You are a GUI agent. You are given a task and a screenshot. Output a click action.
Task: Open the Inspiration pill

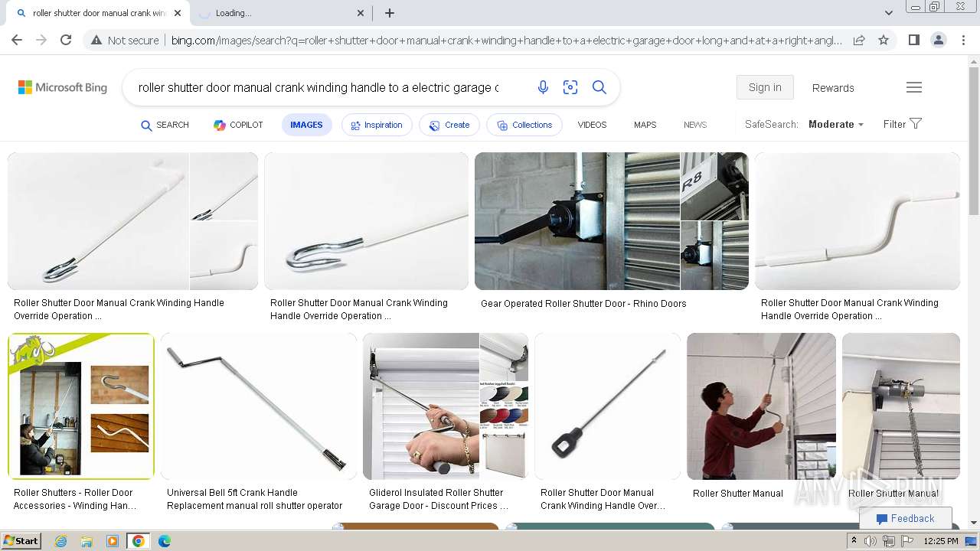click(x=377, y=125)
